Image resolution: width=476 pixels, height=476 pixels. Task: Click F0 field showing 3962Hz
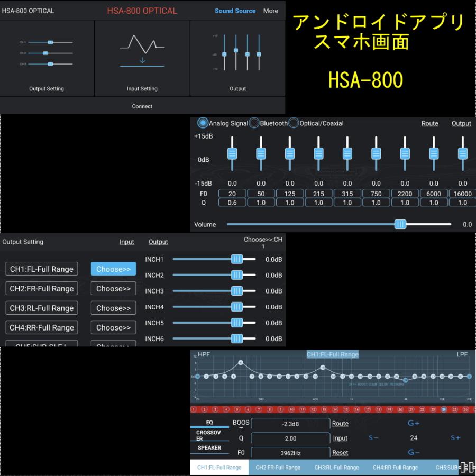point(290,453)
